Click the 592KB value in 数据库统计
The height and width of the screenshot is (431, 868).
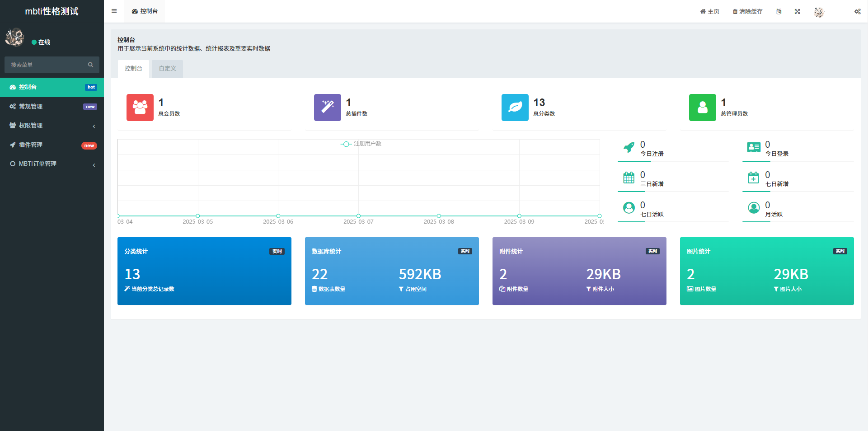point(420,274)
